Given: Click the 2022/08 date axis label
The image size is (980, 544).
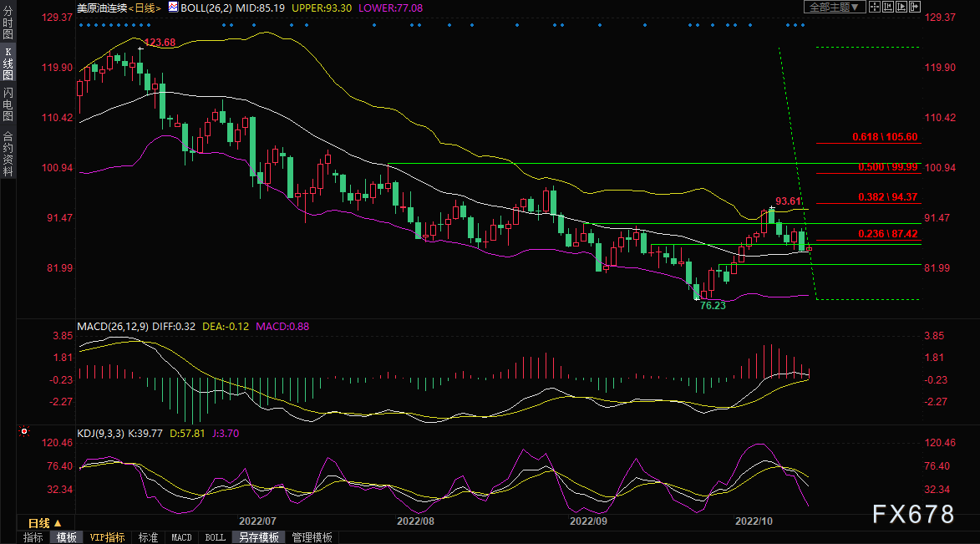Looking at the screenshot, I should (x=415, y=521).
